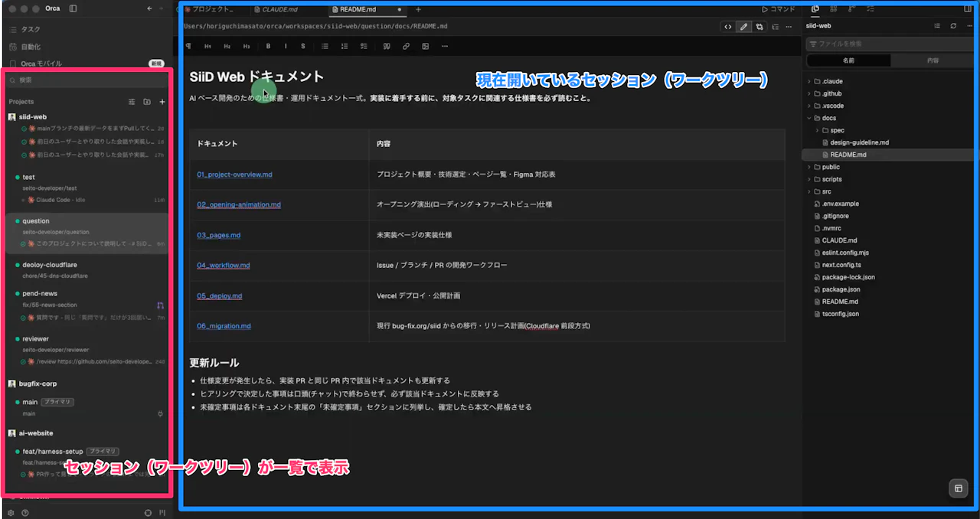Insert a hyperlink
Image resolution: width=980 pixels, height=519 pixels.
[406, 46]
